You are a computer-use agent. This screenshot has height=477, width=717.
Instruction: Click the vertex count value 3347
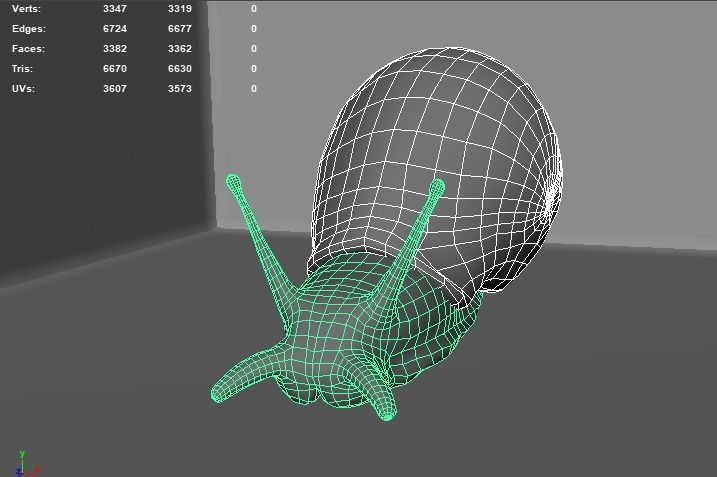coord(115,9)
